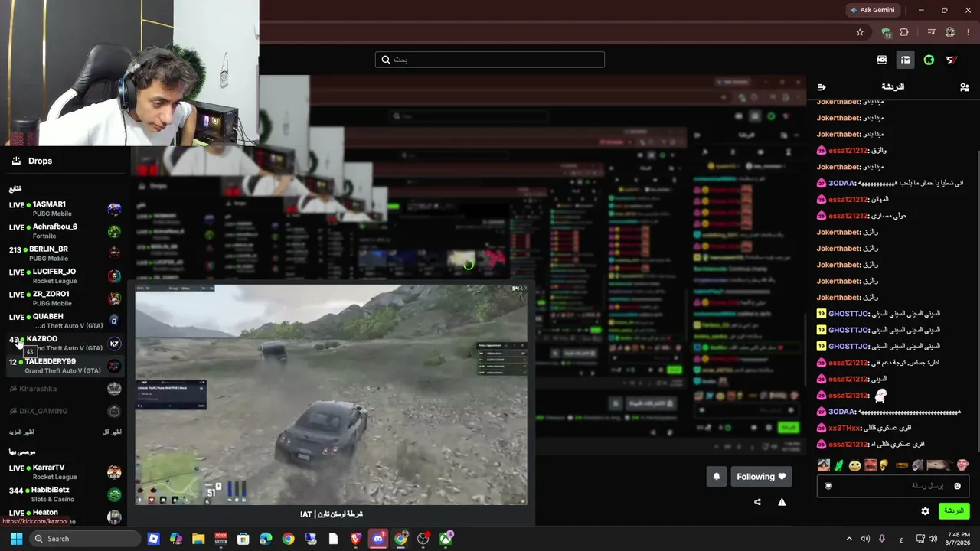
Task: Insert the skull quick emote
Action: (884, 464)
